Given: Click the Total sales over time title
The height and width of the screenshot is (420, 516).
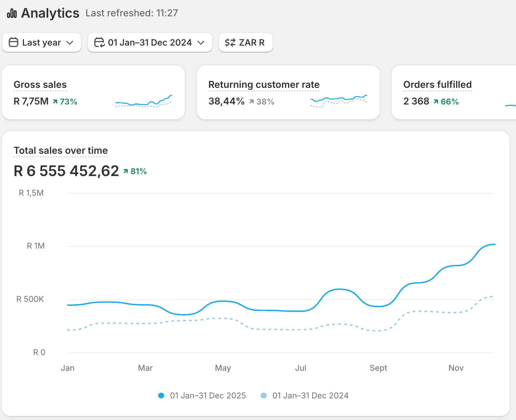Looking at the screenshot, I should (x=61, y=150).
